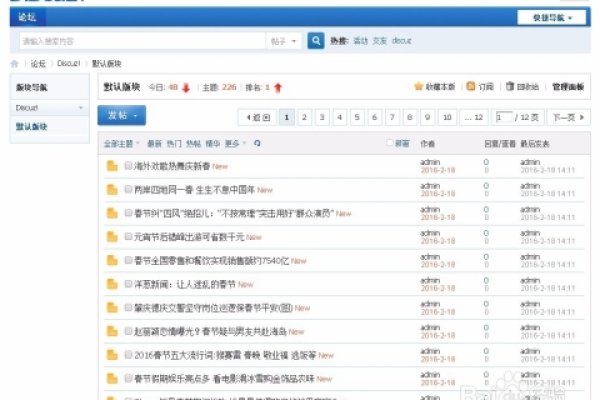Open folder icon of 2016春节五大流行词 thread

[112, 355]
